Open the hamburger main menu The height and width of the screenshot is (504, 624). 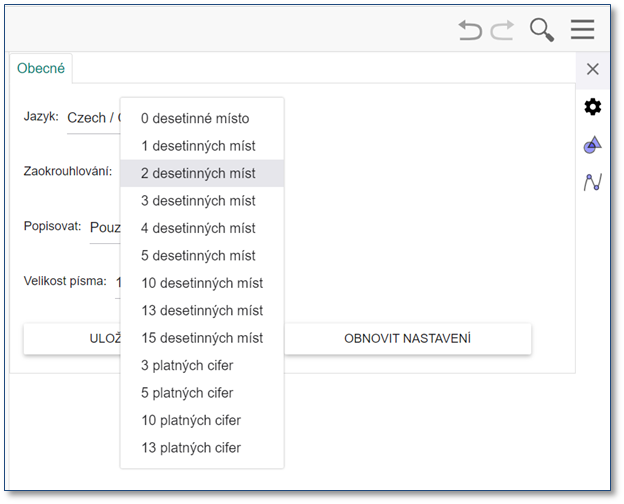(583, 29)
